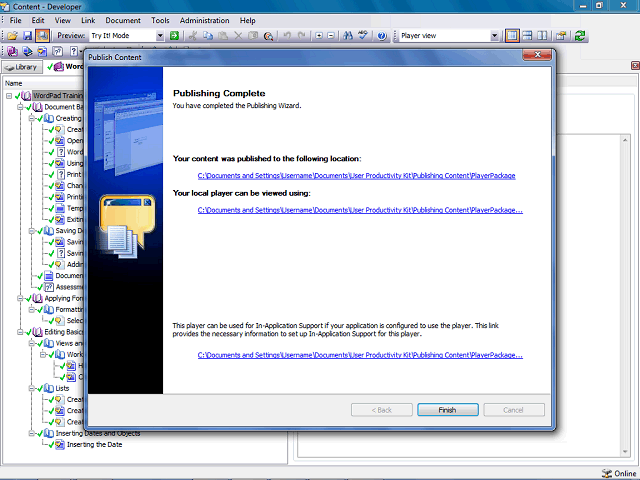Viewport: 640px width, 480px height.
Task: Select the Lists section in outline
Action: pos(62,388)
